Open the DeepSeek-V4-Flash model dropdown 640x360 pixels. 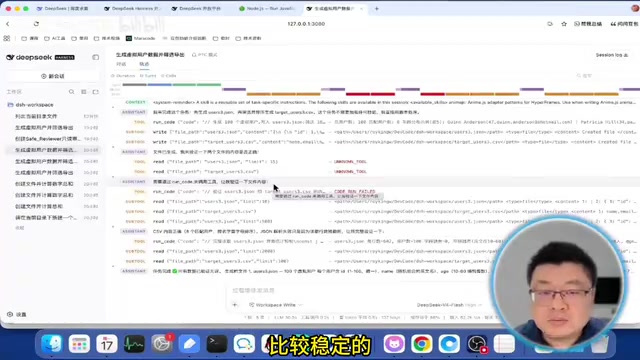[449, 305]
